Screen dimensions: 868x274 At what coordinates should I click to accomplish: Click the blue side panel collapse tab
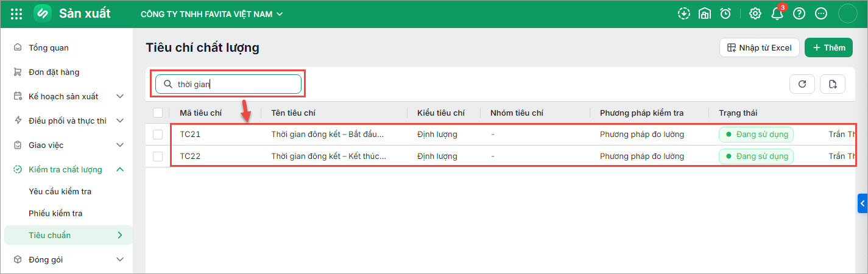pyautogui.click(x=863, y=203)
